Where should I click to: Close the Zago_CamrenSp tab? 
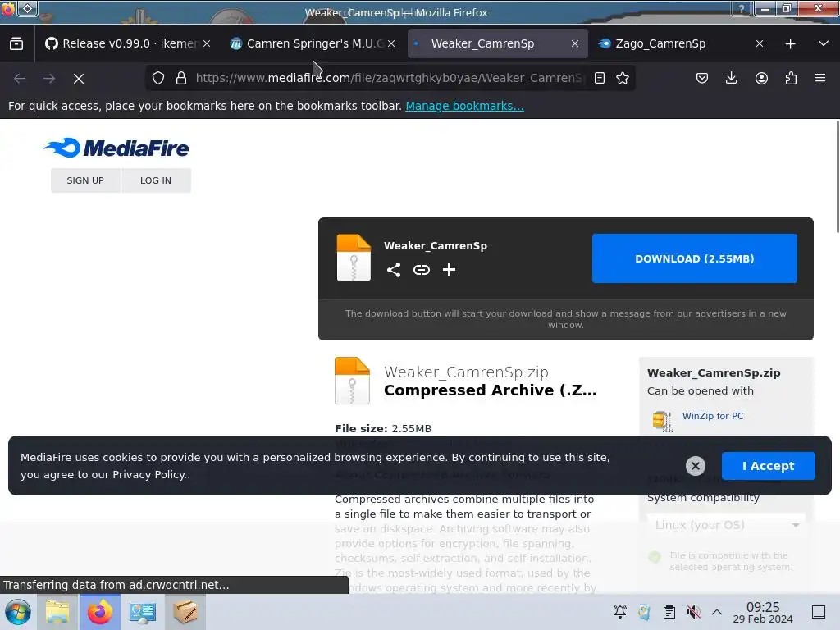pos(760,43)
